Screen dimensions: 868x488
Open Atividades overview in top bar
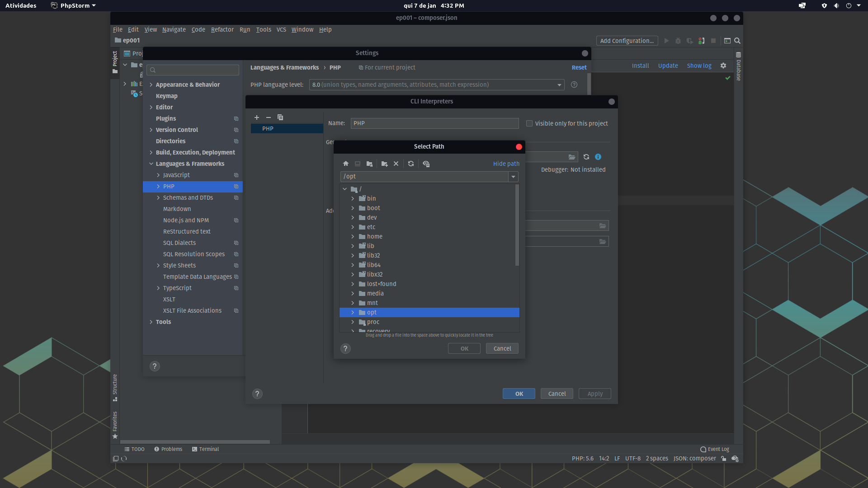coord(21,5)
